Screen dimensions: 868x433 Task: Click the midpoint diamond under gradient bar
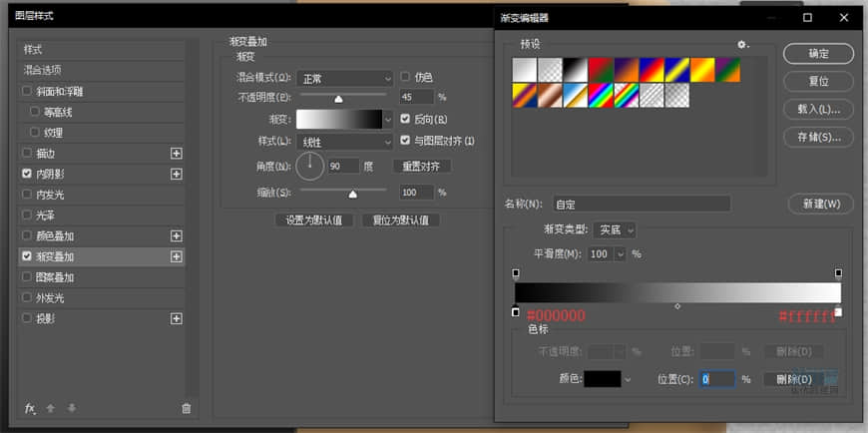[677, 306]
